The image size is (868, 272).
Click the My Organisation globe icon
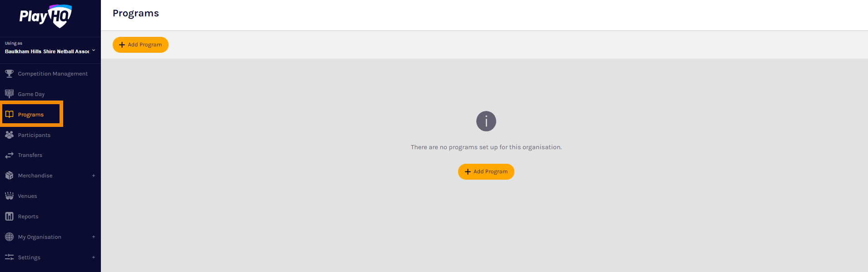(x=9, y=237)
